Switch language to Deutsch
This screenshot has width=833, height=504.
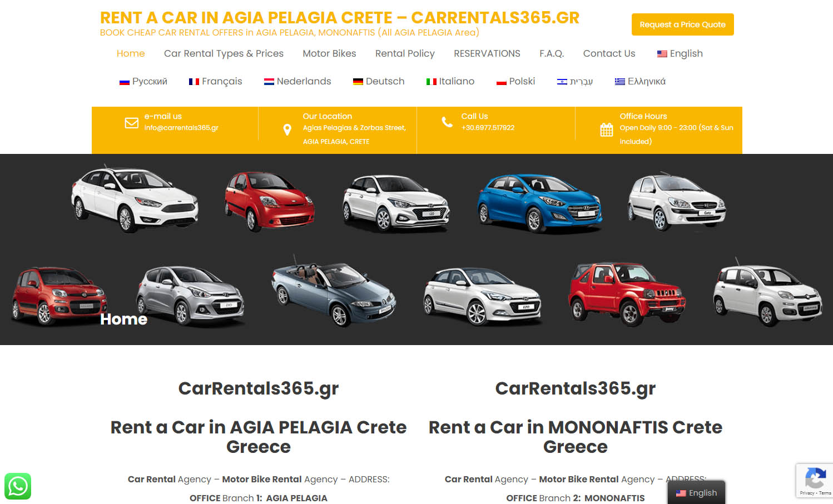click(x=379, y=81)
